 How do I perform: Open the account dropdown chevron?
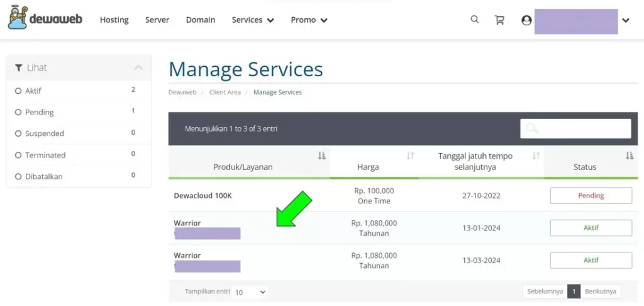626,20
